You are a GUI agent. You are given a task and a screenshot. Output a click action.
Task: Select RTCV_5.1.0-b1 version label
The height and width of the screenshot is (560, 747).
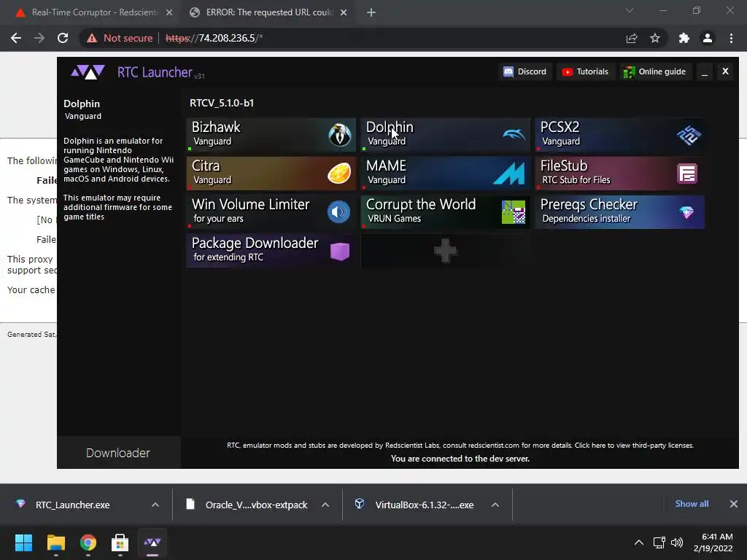pyautogui.click(x=222, y=103)
